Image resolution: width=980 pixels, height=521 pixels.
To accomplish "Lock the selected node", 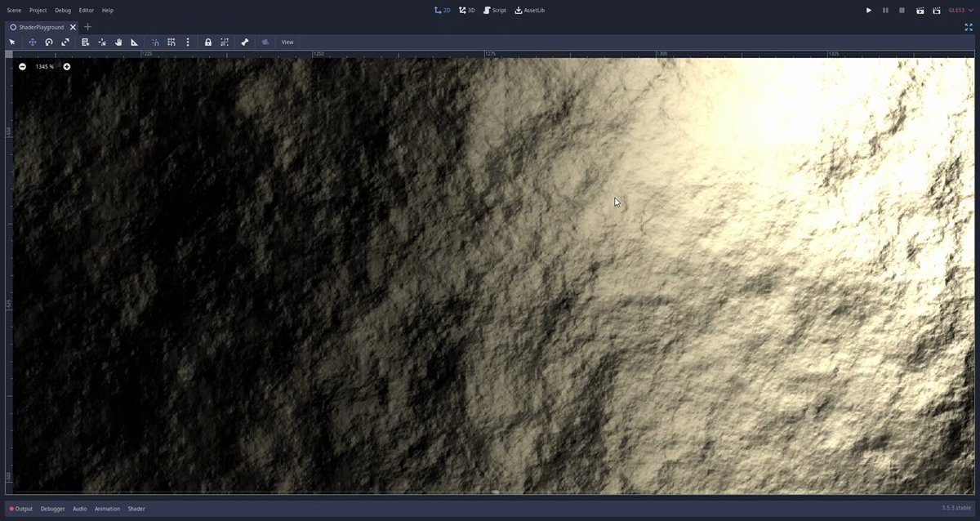I will point(208,42).
